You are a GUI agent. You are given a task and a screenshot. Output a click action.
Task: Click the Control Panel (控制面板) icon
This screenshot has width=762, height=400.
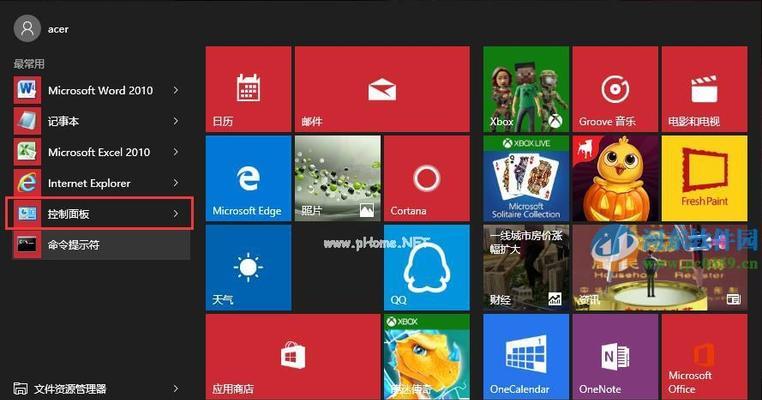point(27,214)
